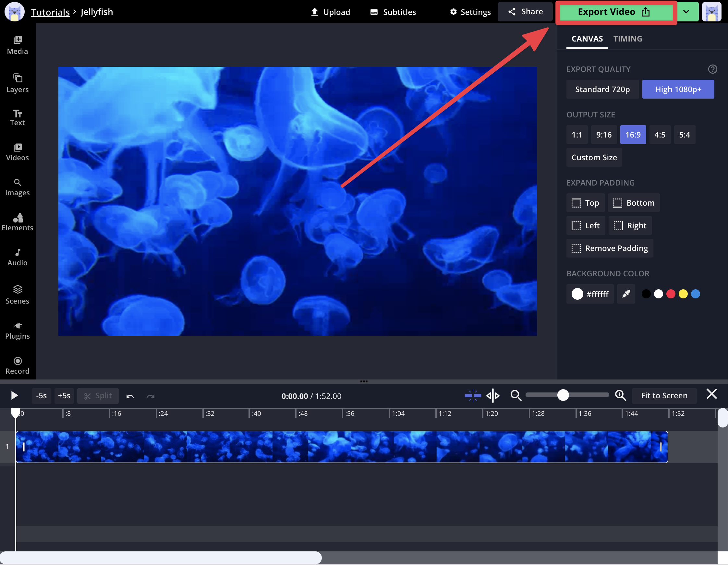Open the #ffffff background color picker
This screenshot has height=565, width=728.
click(590, 294)
